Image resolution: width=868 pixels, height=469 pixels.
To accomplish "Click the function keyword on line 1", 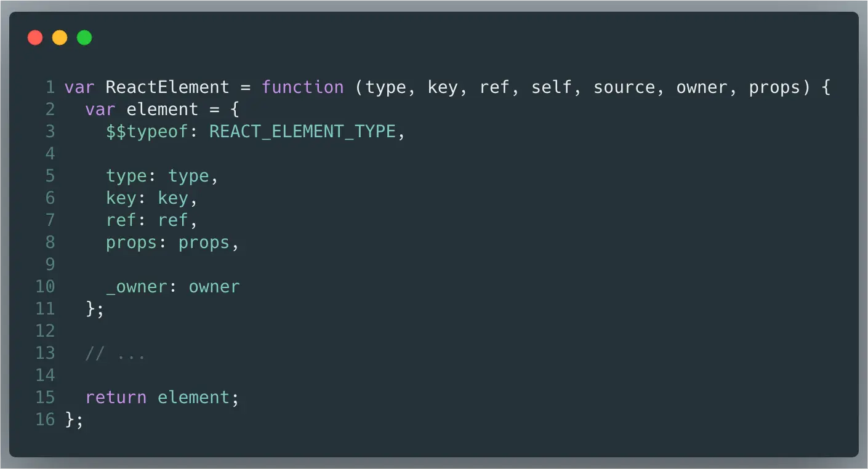I will 302,87.
